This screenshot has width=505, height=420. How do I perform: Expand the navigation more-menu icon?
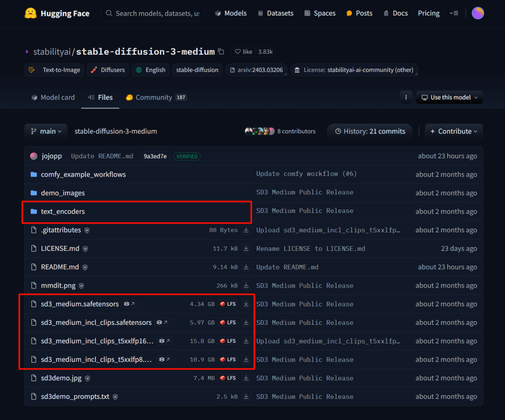(x=454, y=13)
